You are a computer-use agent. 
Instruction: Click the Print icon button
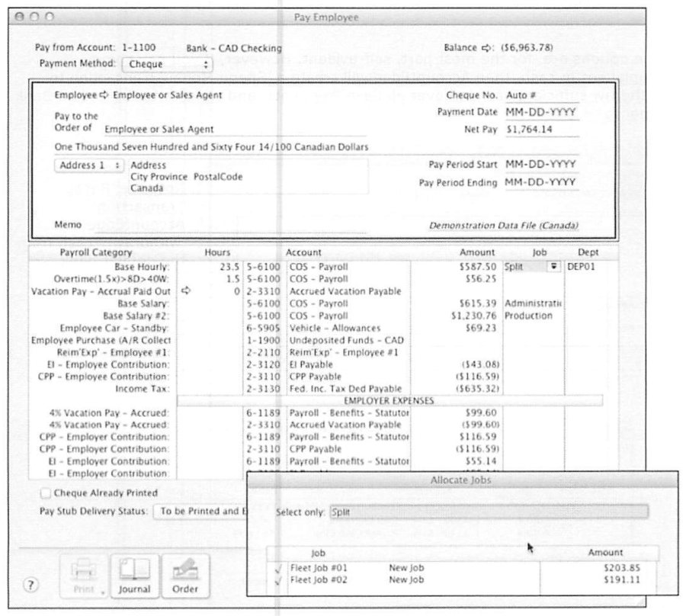[x=84, y=576]
